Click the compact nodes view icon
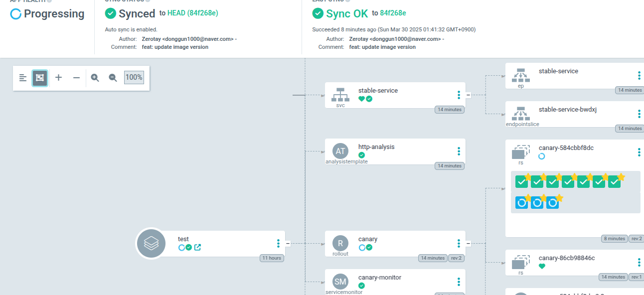 [23, 78]
